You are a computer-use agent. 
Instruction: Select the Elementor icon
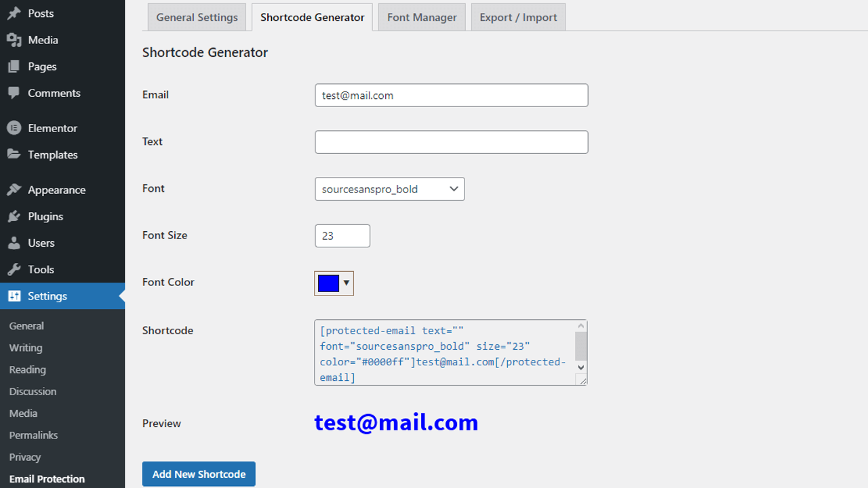click(x=14, y=127)
